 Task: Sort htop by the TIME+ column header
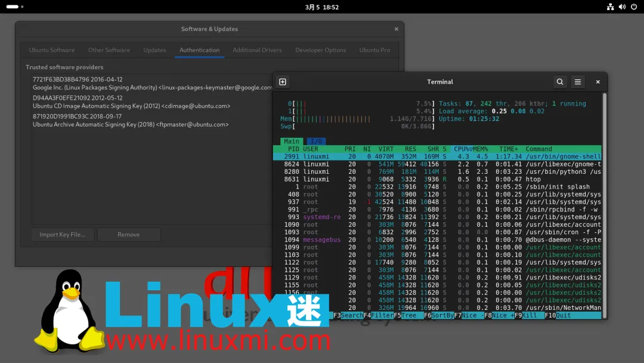509,149
